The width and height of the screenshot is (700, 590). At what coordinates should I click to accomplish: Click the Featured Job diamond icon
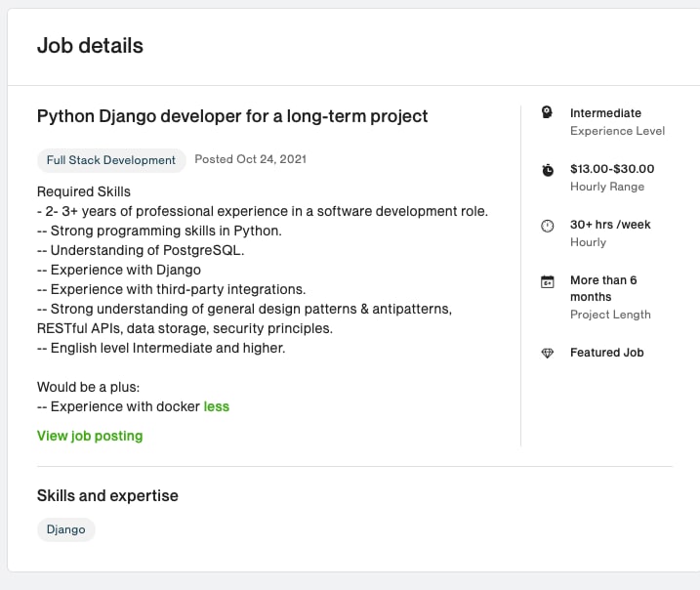(548, 353)
